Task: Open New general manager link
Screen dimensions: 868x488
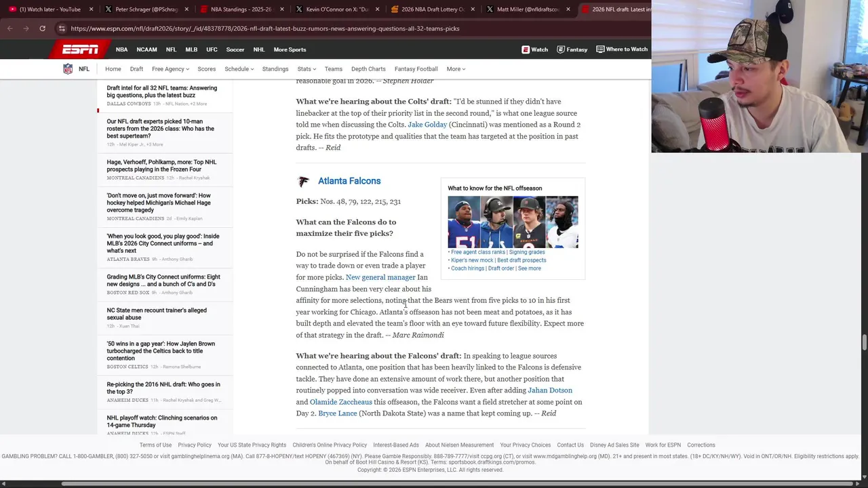Action: pyautogui.click(x=380, y=277)
